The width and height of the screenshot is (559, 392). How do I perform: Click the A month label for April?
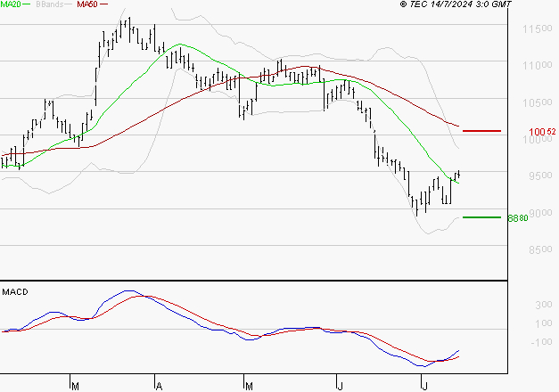[160, 387]
